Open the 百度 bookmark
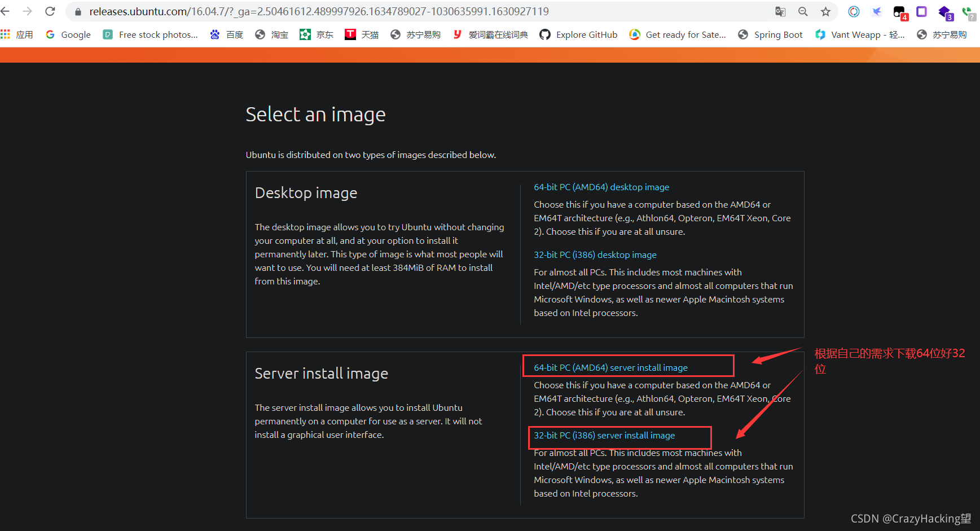 (x=226, y=34)
